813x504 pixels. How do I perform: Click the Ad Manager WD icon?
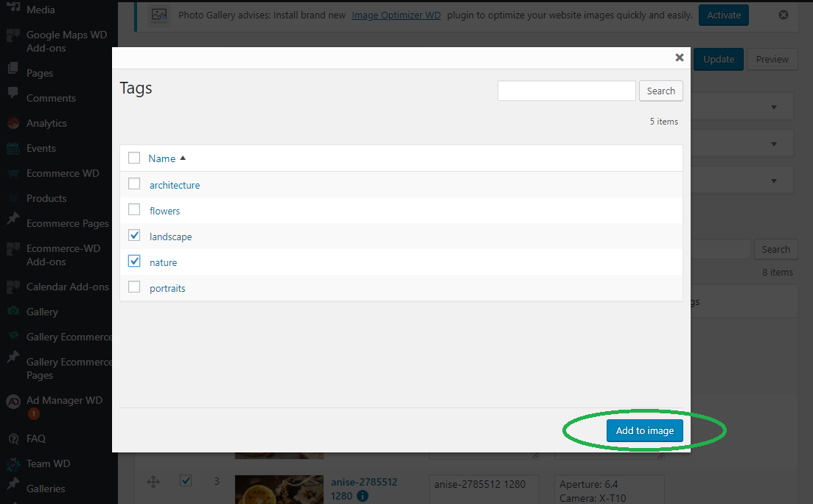point(13,402)
